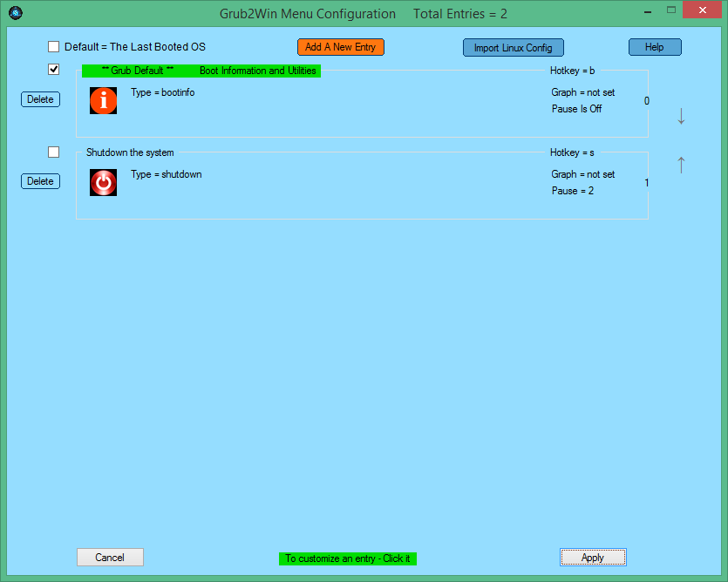Click the down arrow to move entry
728x582 pixels.
(x=681, y=117)
